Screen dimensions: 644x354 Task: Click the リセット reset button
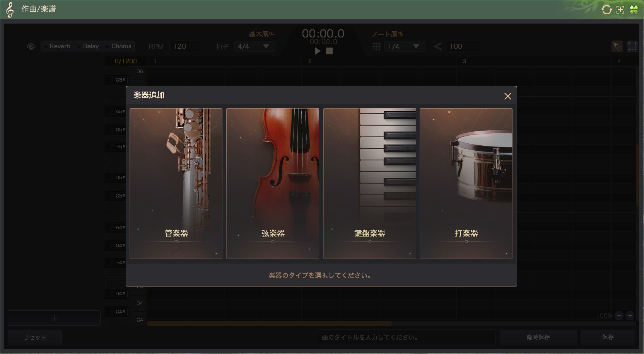click(35, 337)
